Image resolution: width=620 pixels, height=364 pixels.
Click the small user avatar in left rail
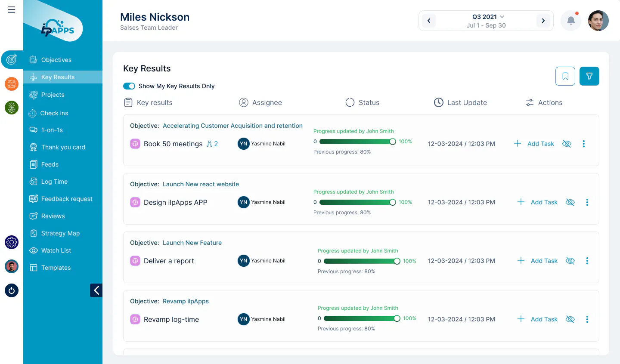click(12, 266)
